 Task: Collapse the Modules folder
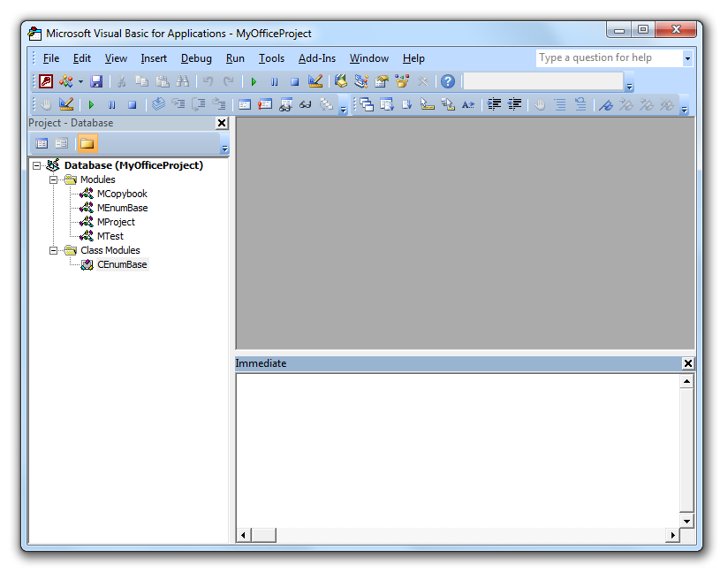pos(53,179)
